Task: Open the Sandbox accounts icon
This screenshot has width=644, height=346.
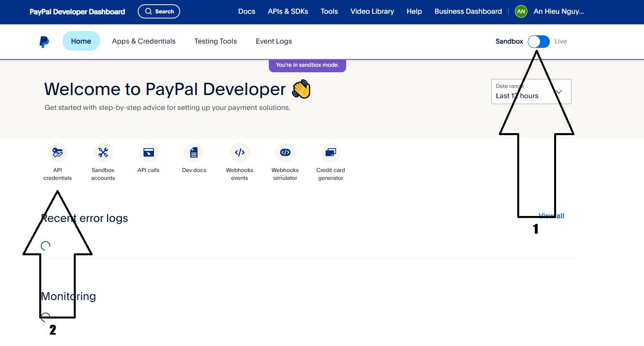Action: (x=103, y=152)
